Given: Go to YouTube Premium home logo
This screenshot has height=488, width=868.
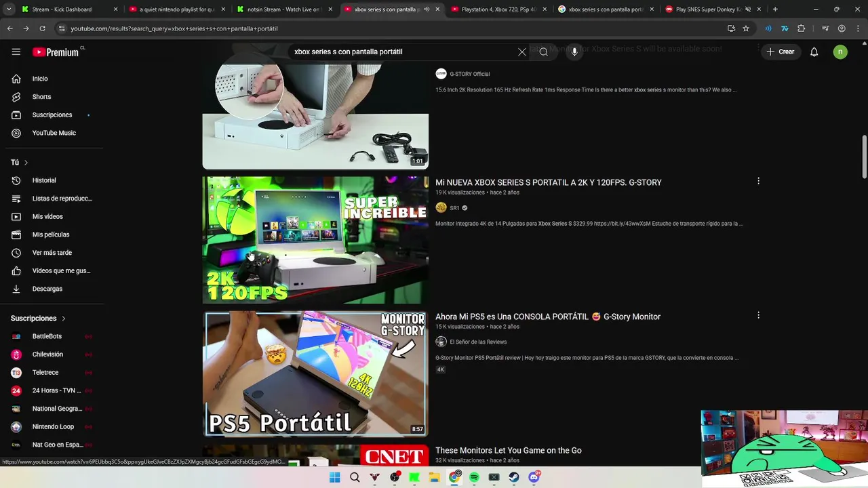Looking at the screenshot, I should (56, 52).
